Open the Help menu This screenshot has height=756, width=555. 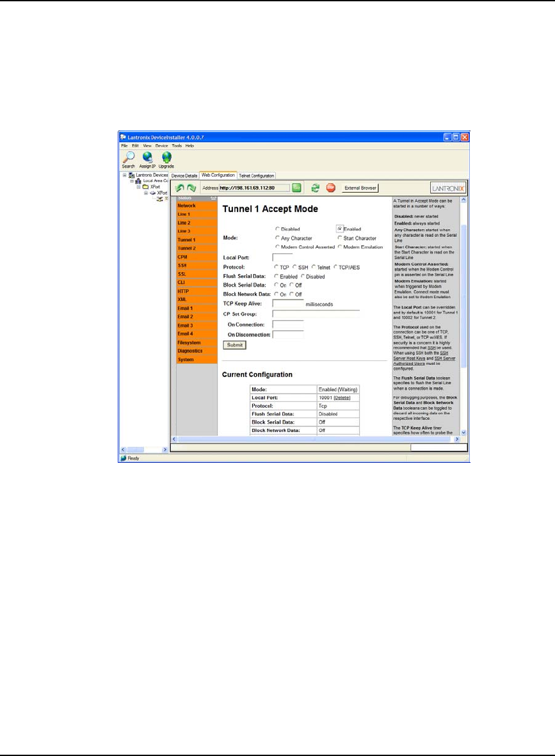[190, 145]
